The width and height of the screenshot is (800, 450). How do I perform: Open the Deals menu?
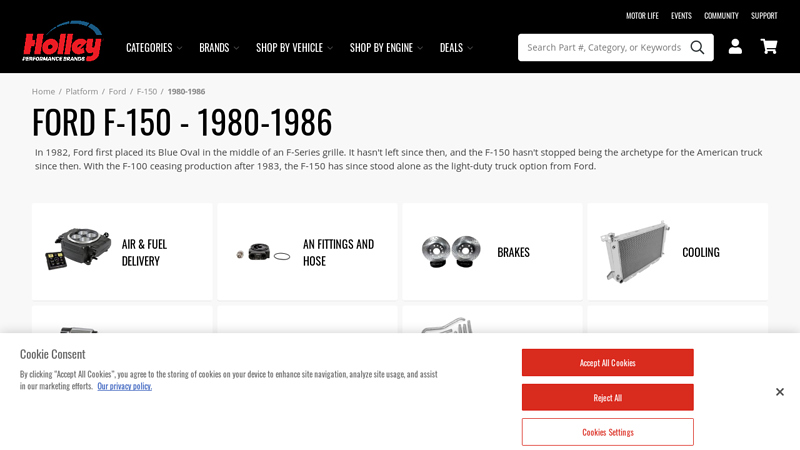point(456,47)
